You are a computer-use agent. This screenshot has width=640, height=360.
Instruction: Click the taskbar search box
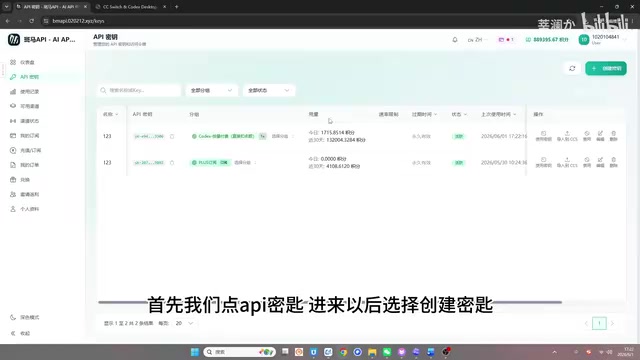pyautogui.click(x=239, y=352)
